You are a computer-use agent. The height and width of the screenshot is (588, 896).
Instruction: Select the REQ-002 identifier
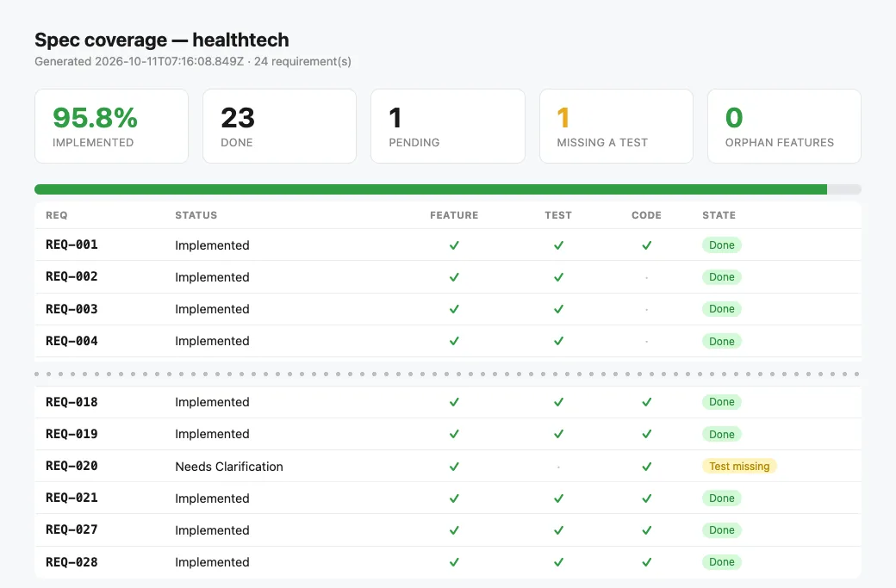(72, 276)
